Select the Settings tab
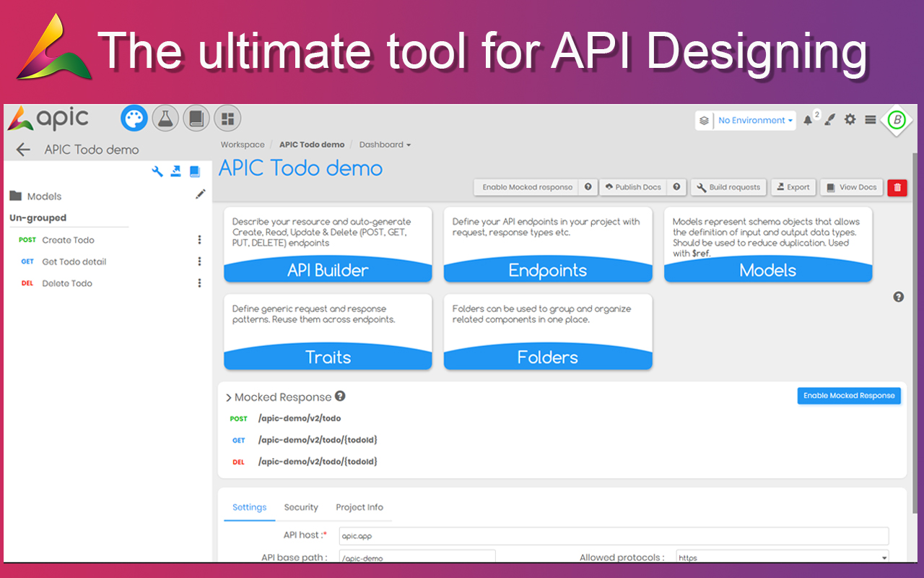This screenshot has width=924, height=578. 250,507
